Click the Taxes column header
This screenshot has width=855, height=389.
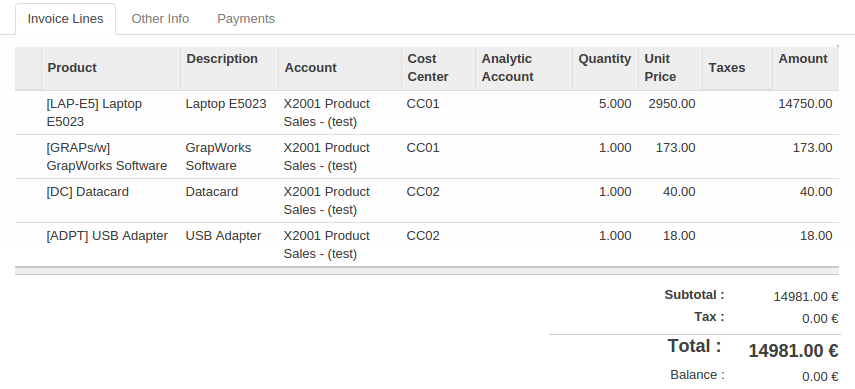coord(737,68)
